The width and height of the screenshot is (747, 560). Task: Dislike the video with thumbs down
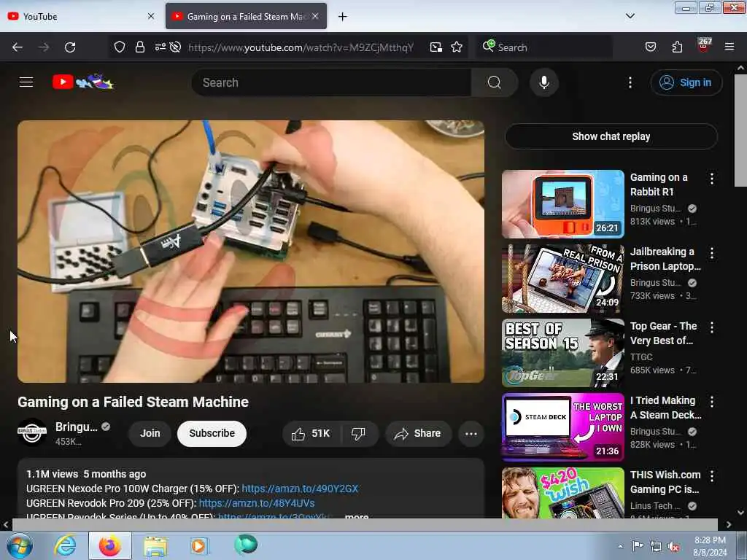[358, 433]
